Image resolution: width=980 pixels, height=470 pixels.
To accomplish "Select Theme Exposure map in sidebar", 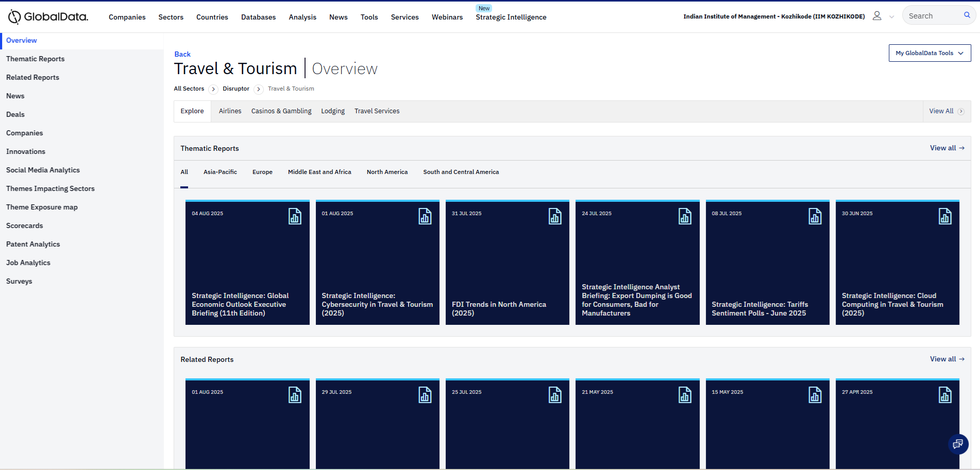I will 42,207.
